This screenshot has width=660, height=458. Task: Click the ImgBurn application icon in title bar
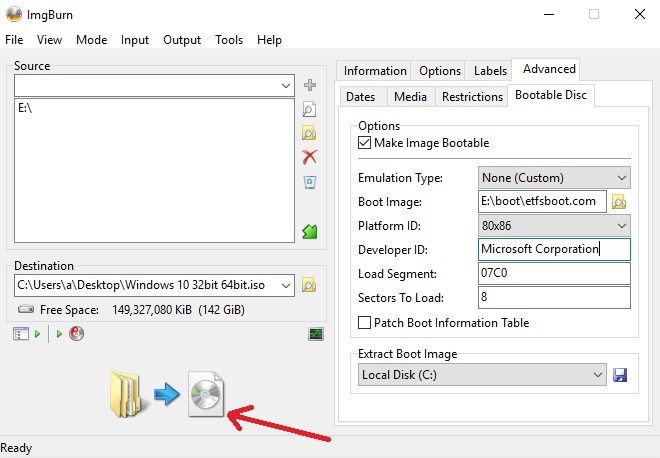(13, 14)
